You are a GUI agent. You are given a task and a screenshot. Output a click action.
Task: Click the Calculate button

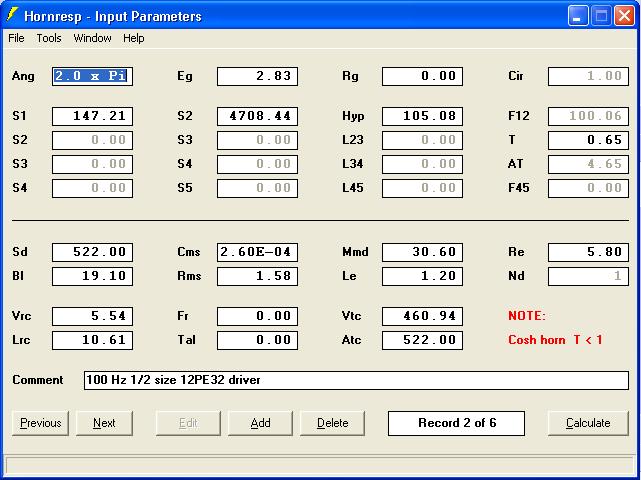click(x=588, y=423)
